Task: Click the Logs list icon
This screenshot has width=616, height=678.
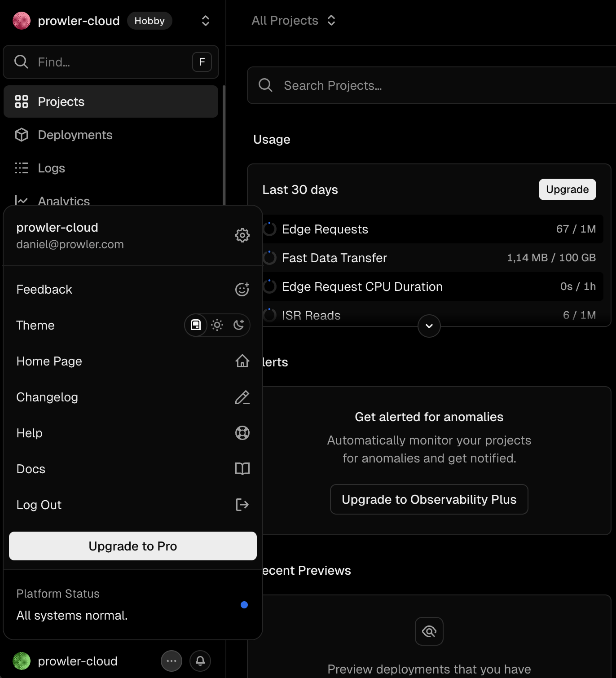Action: pyautogui.click(x=22, y=168)
